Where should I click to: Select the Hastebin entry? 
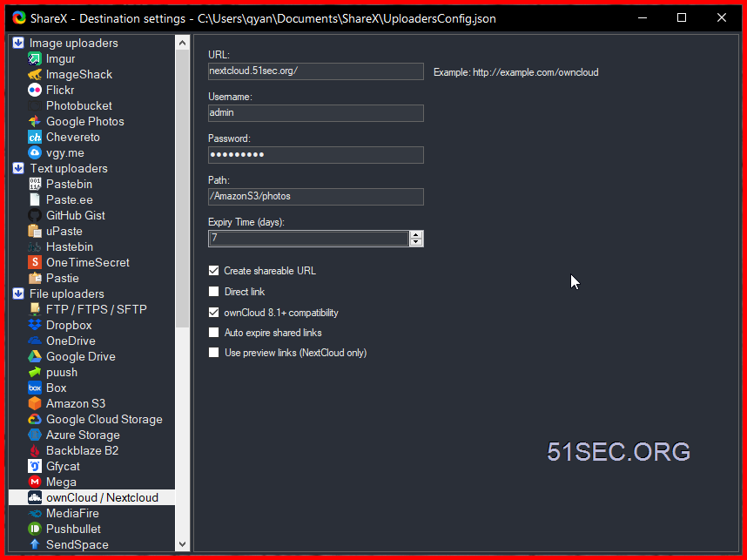click(70, 246)
